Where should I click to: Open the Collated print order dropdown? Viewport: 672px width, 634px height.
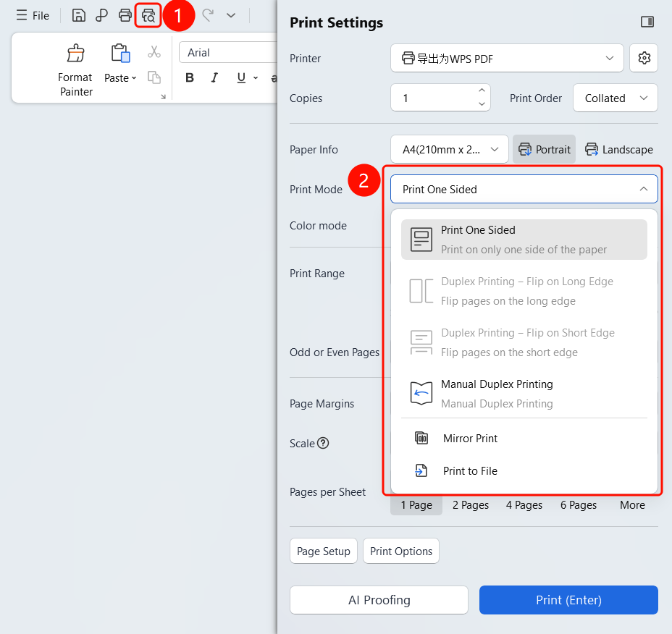pyautogui.click(x=616, y=98)
